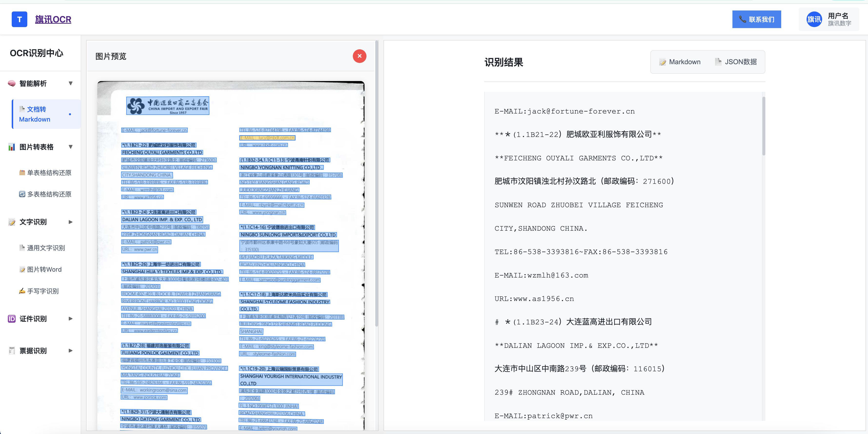The image size is (868, 434).
Task: Switch to the JSON数据 result tab
Action: (x=736, y=62)
